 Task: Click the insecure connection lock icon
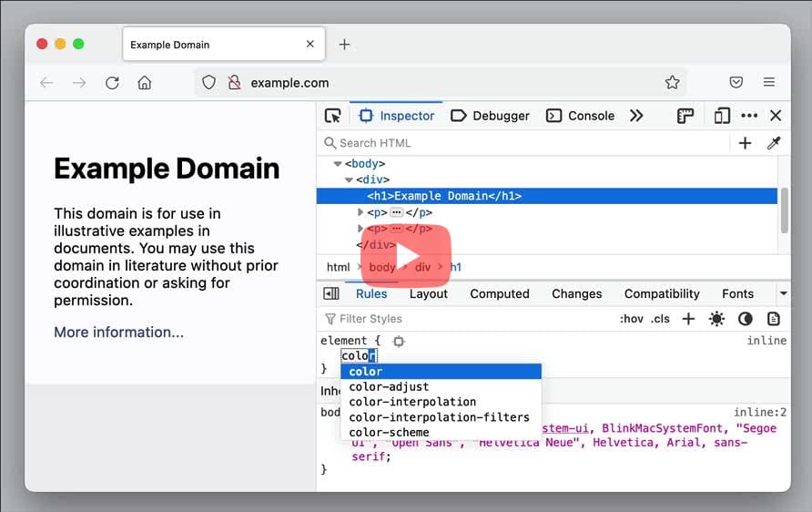point(235,82)
